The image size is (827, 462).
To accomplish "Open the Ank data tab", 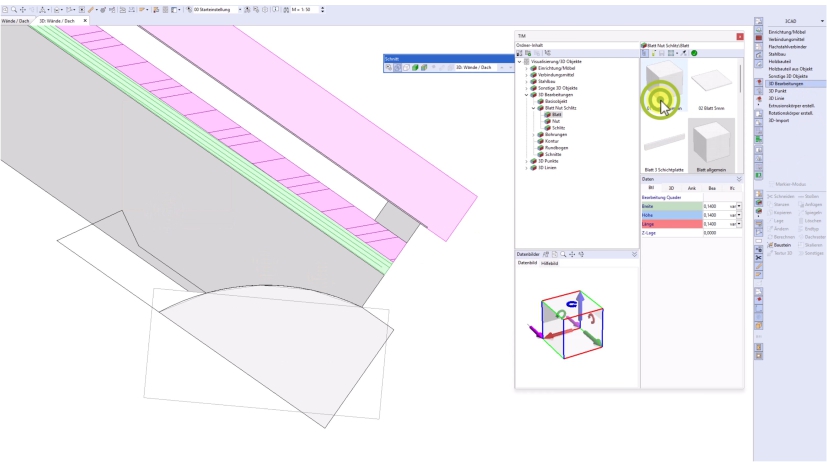I will pos(691,187).
